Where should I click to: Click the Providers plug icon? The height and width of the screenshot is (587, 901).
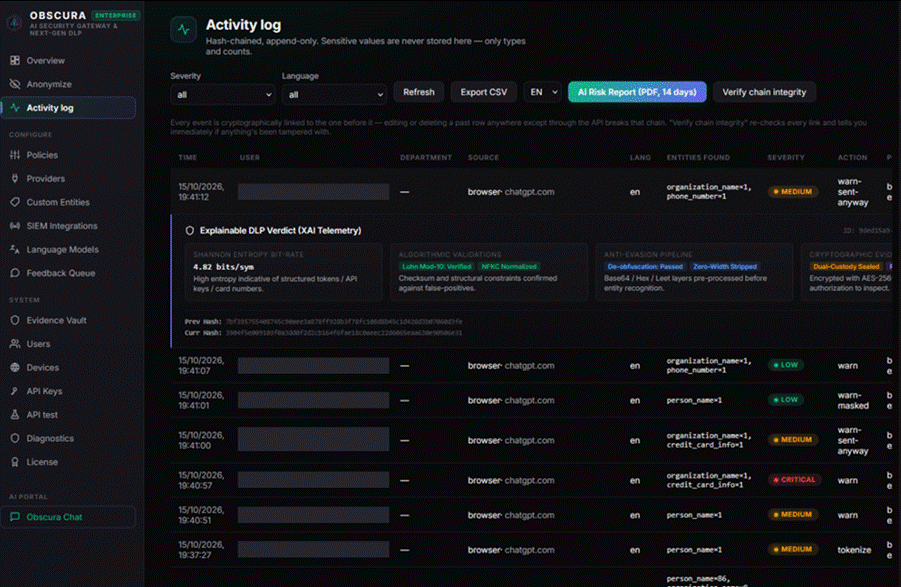(15, 179)
